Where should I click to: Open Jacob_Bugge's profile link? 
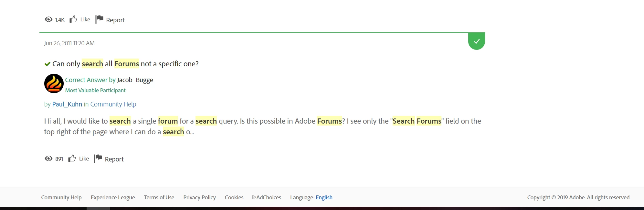click(135, 80)
